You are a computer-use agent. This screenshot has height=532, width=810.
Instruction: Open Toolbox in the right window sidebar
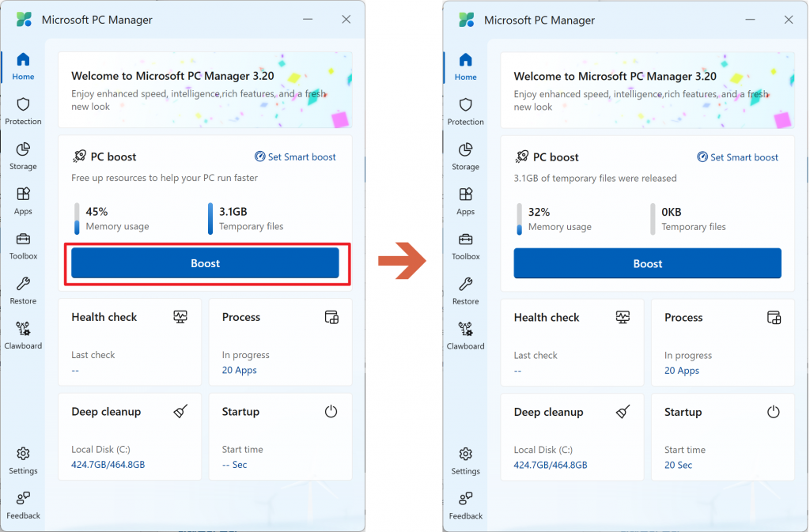tap(465, 247)
